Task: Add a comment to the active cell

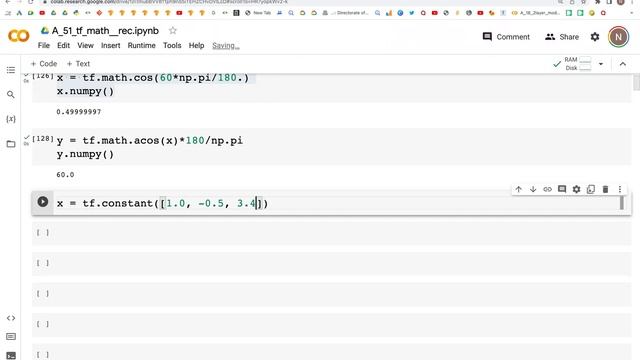Action: click(562, 189)
